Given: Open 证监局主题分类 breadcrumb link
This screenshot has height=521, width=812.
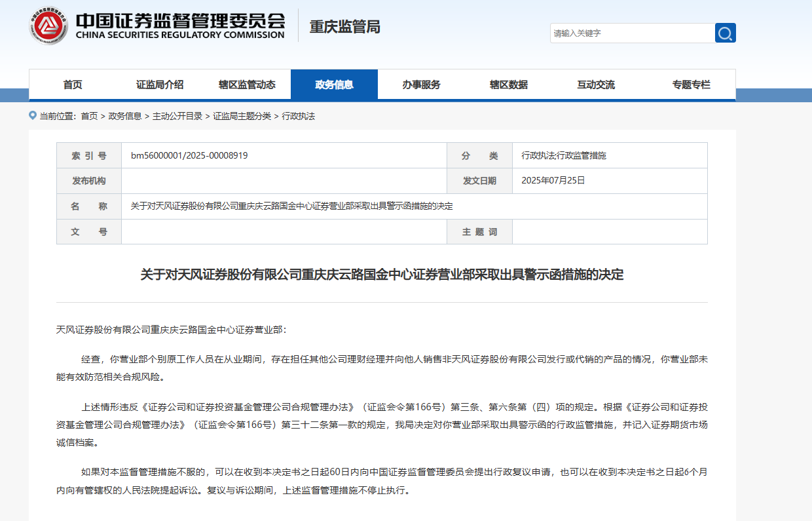Looking at the screenshot, I should pos(242,116).
